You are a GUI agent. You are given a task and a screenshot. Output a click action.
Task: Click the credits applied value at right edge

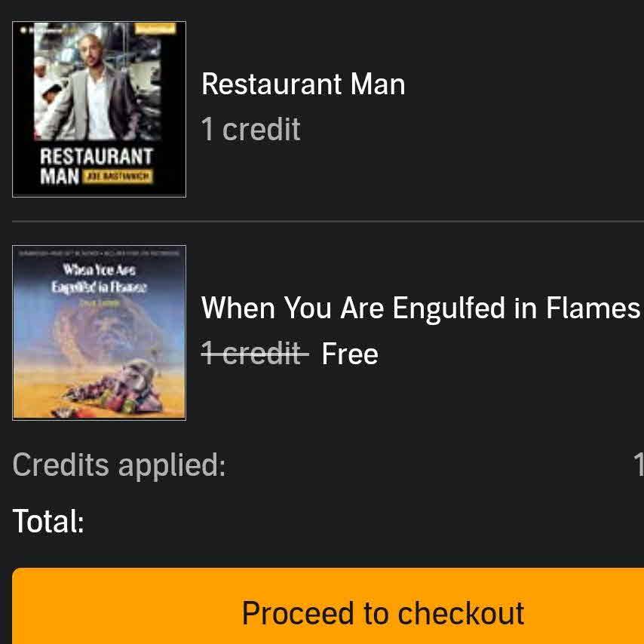(x=638, y=465)
